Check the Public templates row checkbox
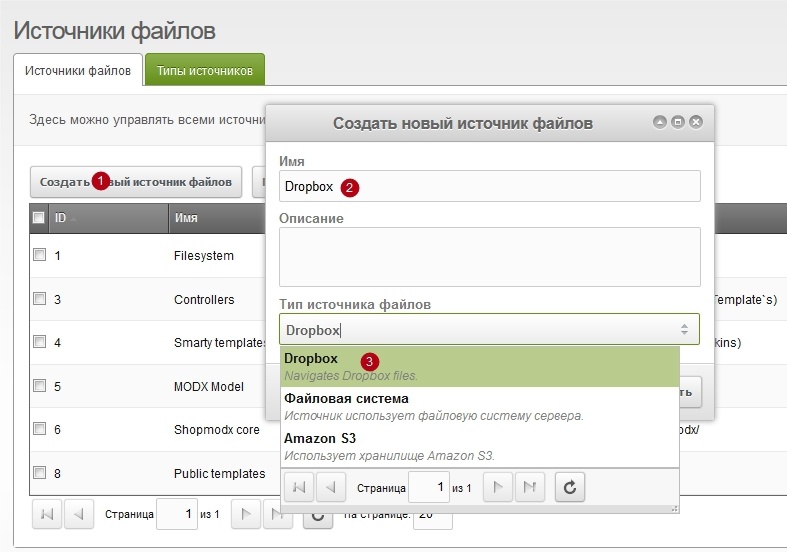Viewport: 787px width, 552px height. (39, 473)
